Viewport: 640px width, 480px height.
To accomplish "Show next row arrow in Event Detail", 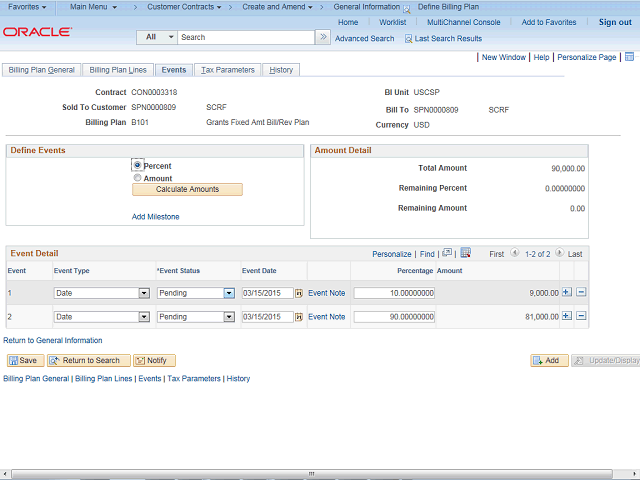I will pyautogui.click(x=559, y=254).
